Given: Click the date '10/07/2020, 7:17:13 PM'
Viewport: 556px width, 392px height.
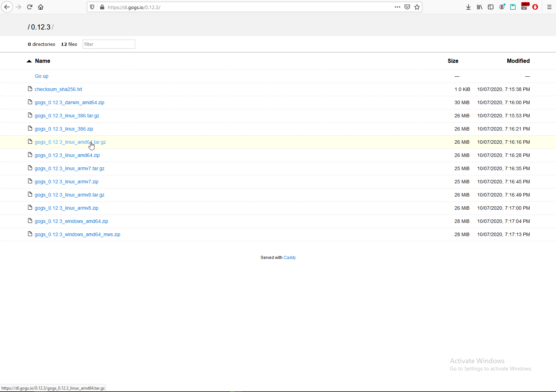Looking at the screenshot, I should [x=504, y=234].
